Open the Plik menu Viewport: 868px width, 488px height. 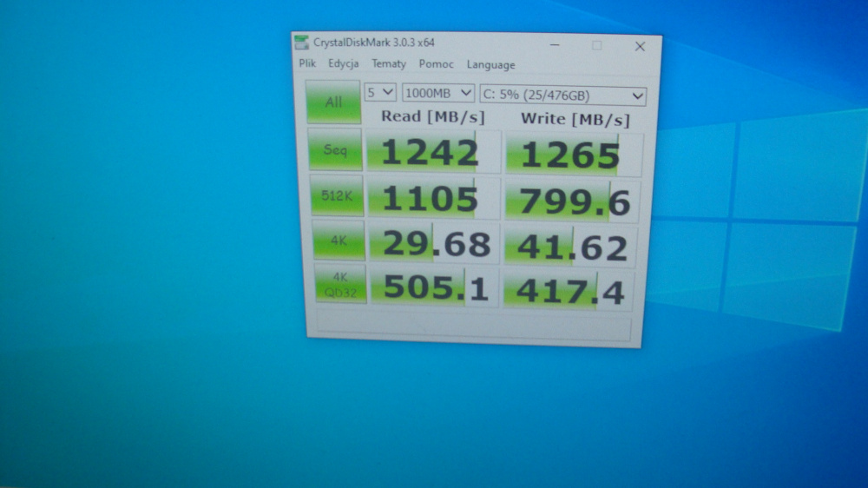(x=307, y=63)
